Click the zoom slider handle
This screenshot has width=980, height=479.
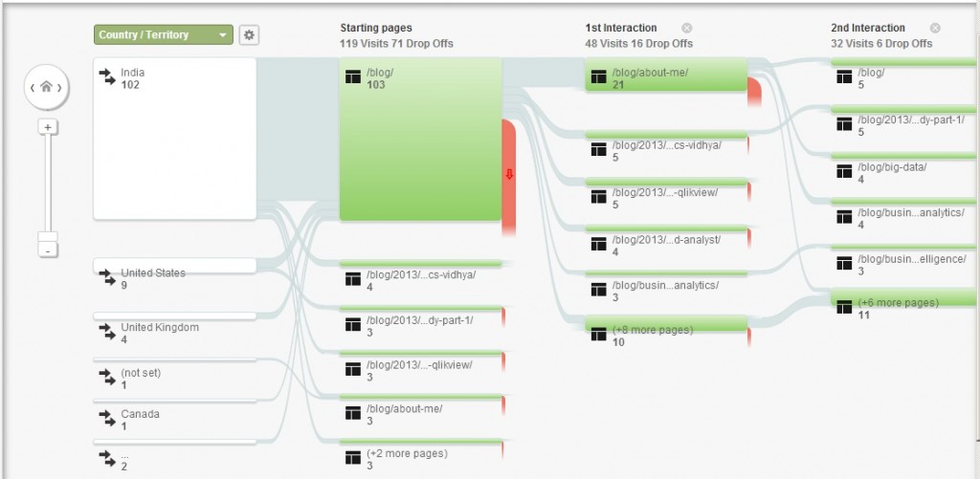point(47,236)
